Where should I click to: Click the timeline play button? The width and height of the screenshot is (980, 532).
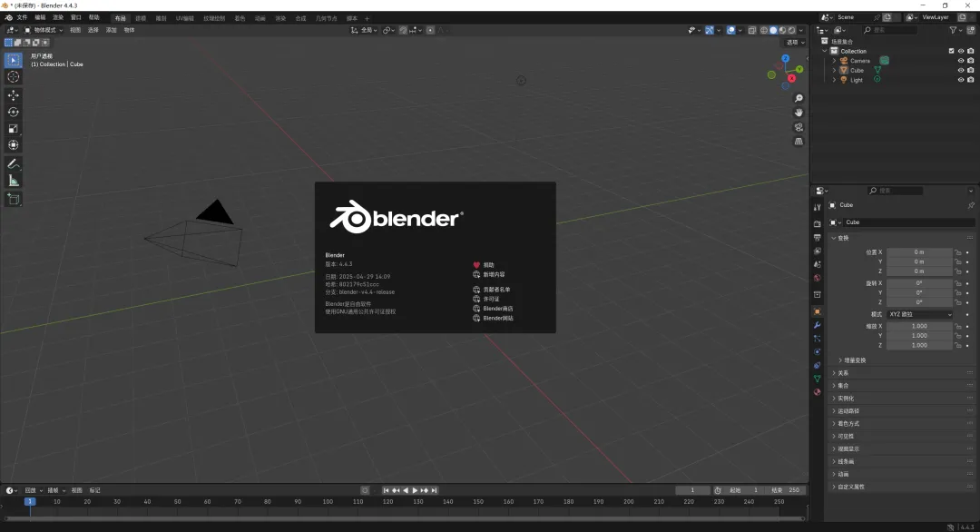point(415,491)
